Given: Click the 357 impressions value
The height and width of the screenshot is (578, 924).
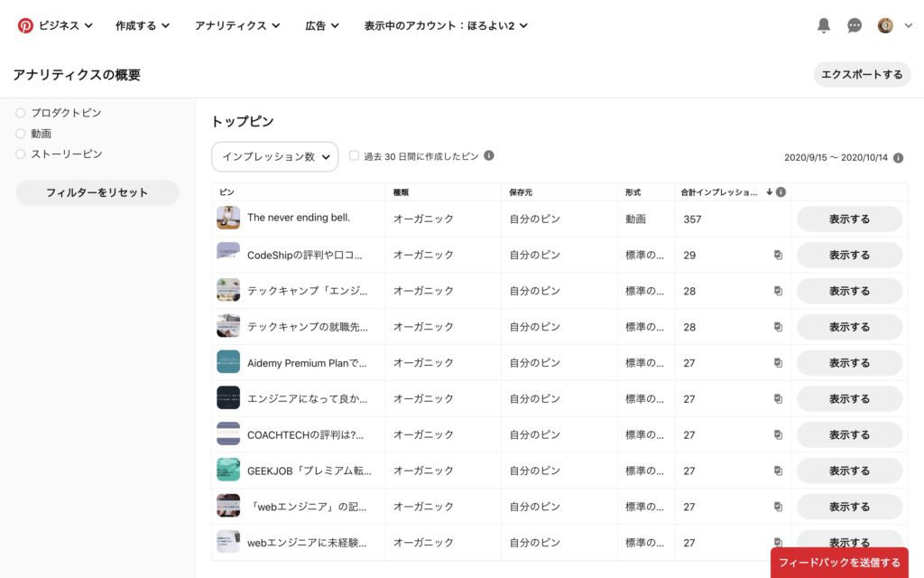Looking at the screenshot, I should tap(692, 219).
